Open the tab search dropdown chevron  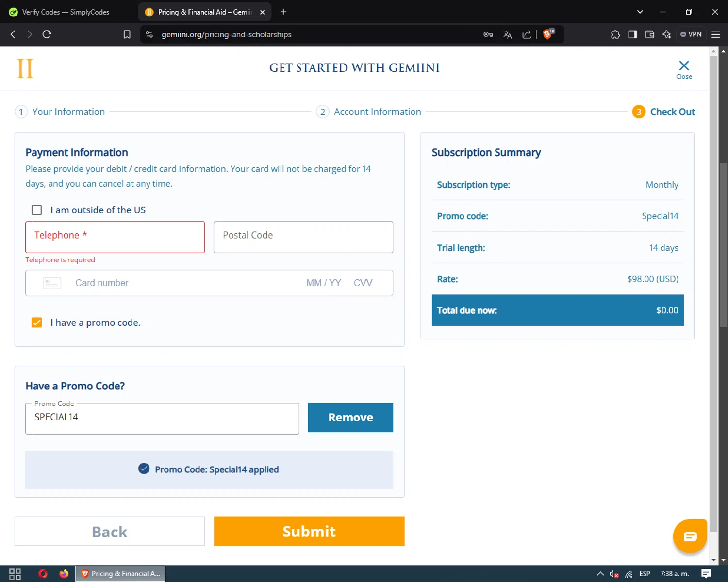(x=640, y=12)
